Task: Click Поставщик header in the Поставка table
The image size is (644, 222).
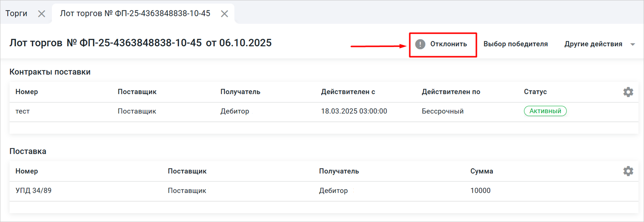Action: click(x=187, y=171)
